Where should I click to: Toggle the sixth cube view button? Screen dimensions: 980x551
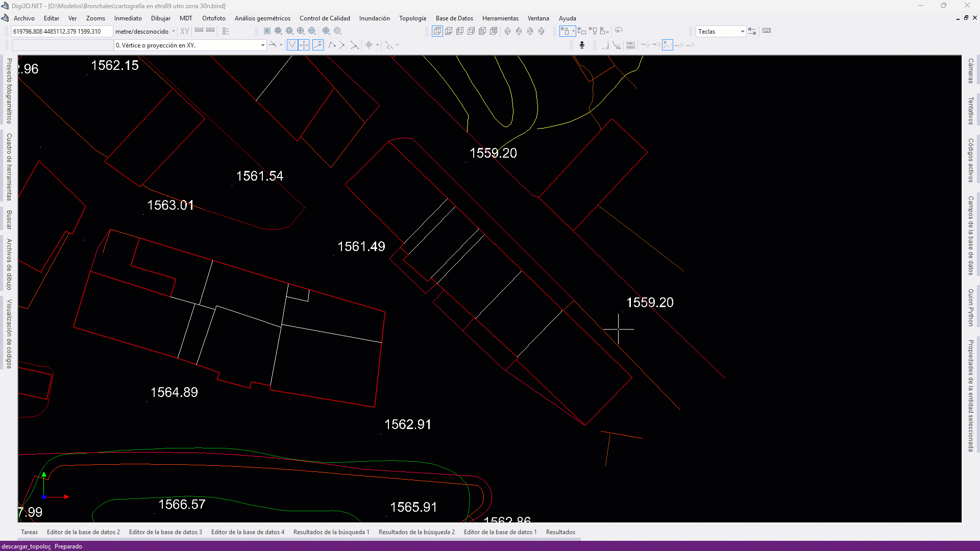494,31
